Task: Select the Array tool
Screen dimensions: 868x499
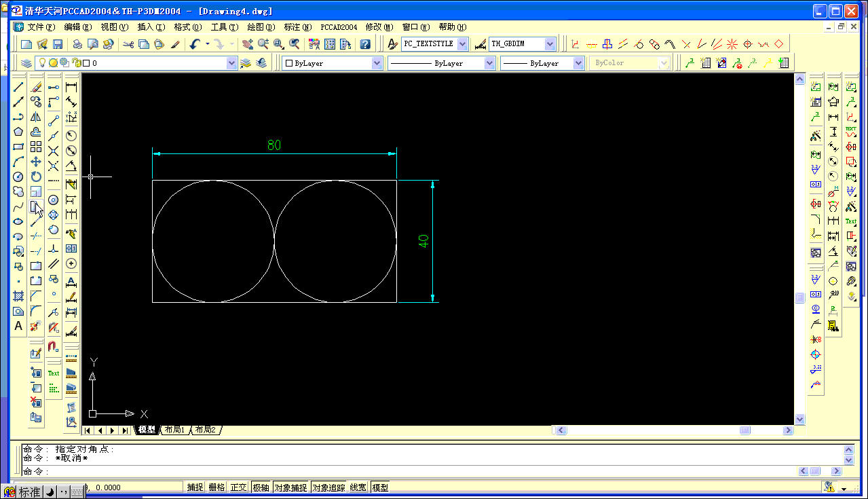Action: [x=36, y=147]
